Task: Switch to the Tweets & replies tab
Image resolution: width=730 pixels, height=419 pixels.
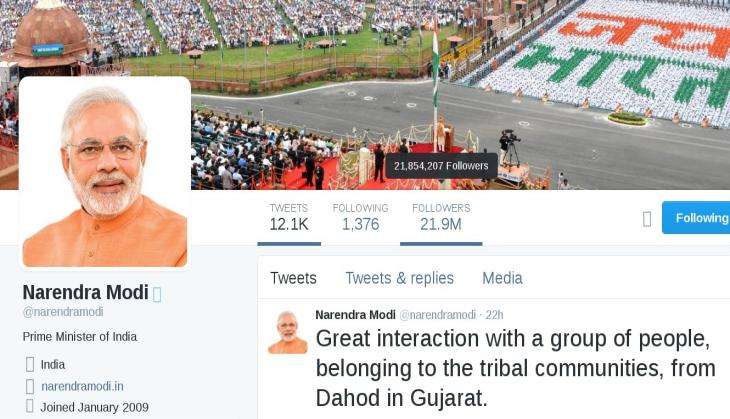Action: (x=399, y=278)
